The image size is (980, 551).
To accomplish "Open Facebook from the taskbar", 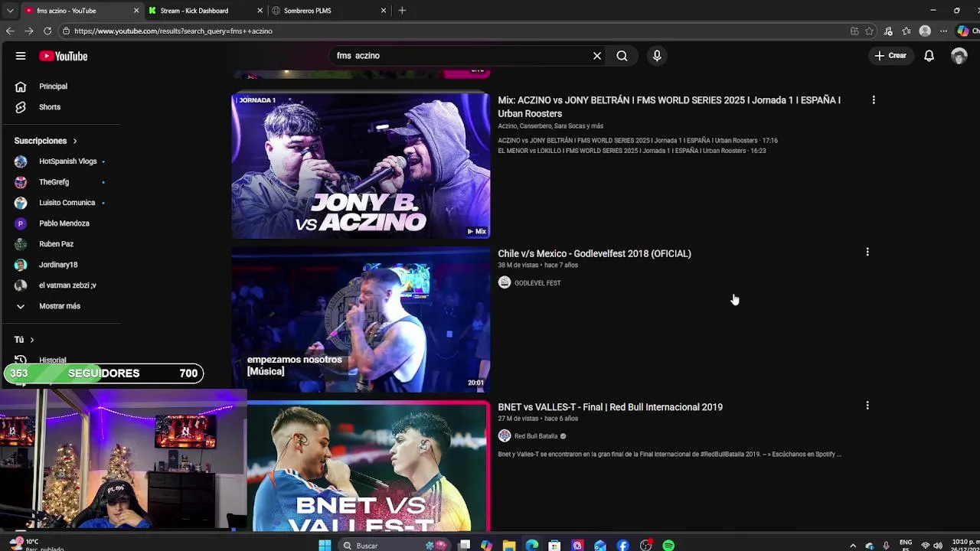I will pos(623,546).
